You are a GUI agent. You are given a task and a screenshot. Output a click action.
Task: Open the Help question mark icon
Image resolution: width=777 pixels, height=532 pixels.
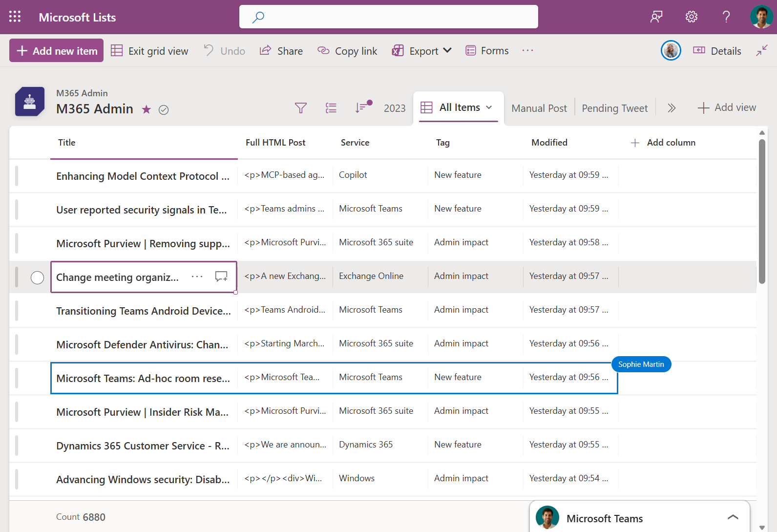click(726, 17)
